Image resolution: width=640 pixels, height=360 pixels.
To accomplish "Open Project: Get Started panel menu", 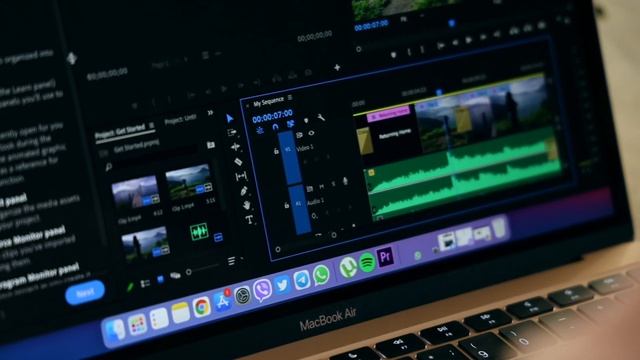I will [151, 125].
